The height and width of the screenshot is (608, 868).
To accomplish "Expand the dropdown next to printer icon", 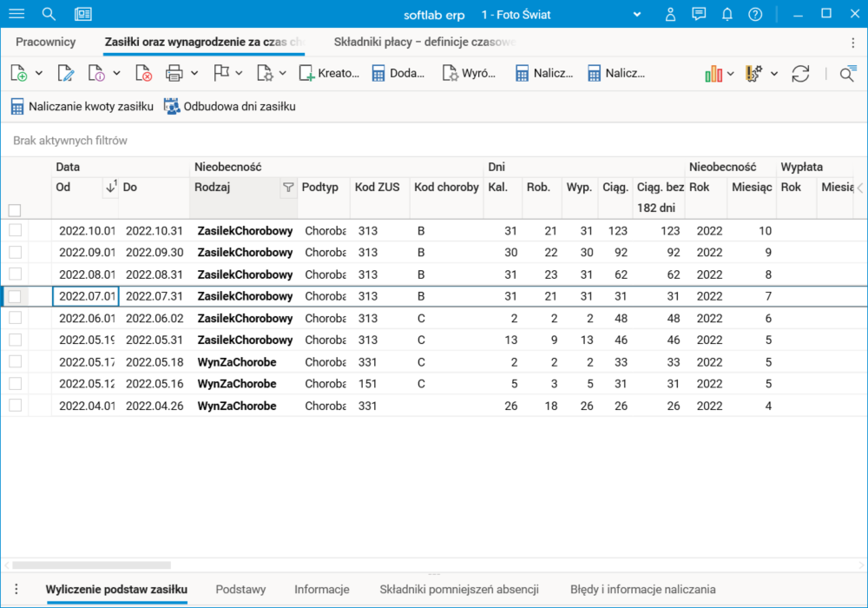I will 194,74.
